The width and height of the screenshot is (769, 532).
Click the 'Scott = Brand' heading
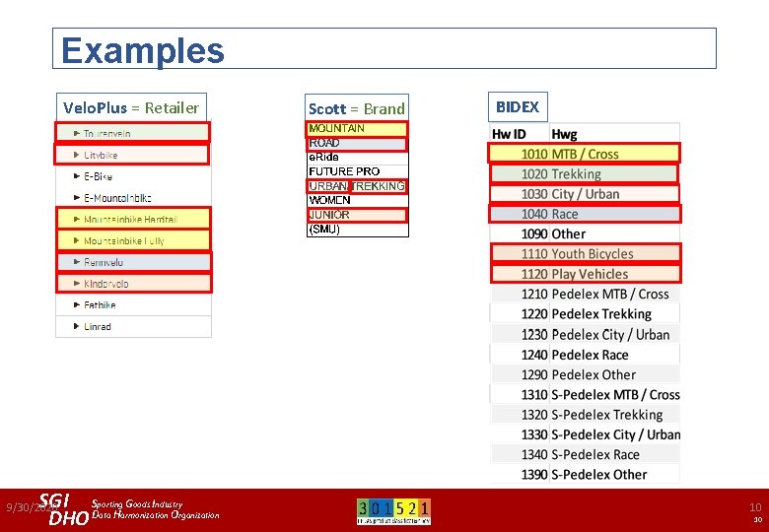357,108
